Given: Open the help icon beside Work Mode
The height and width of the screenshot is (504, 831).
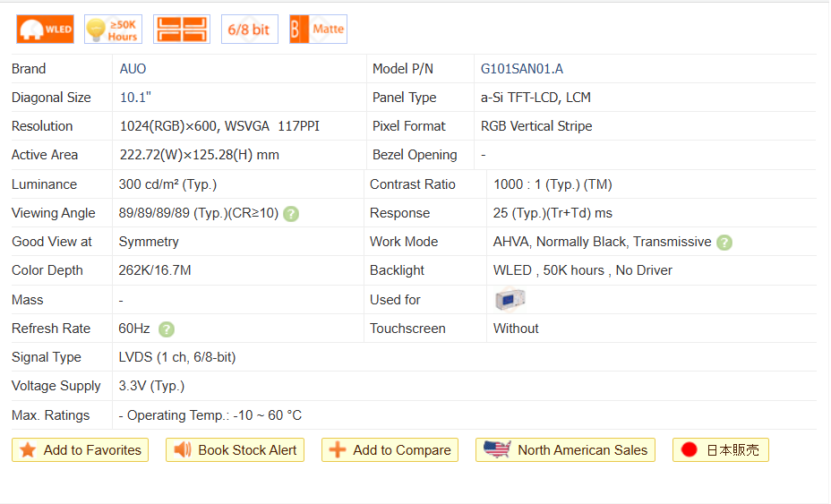Looking at the screenshot, I should point(724,243).
